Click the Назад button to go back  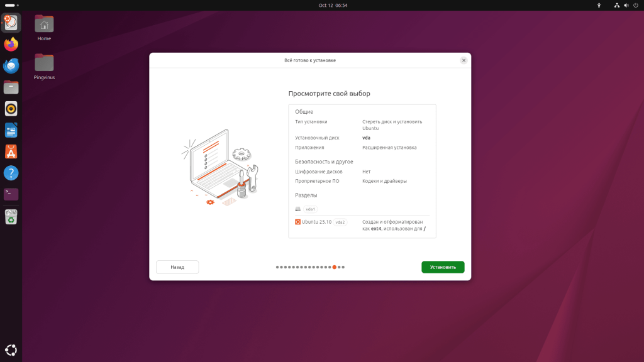177,266
